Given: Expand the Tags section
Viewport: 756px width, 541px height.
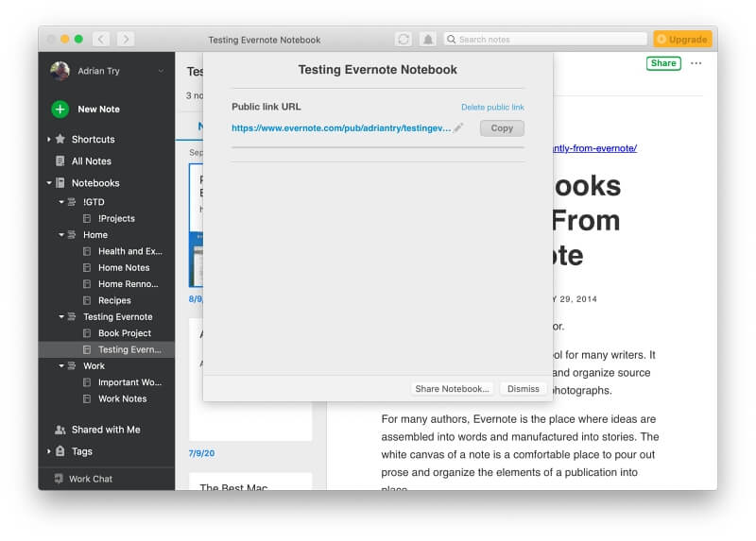Looking at the screenshot, I should (49, 451).
